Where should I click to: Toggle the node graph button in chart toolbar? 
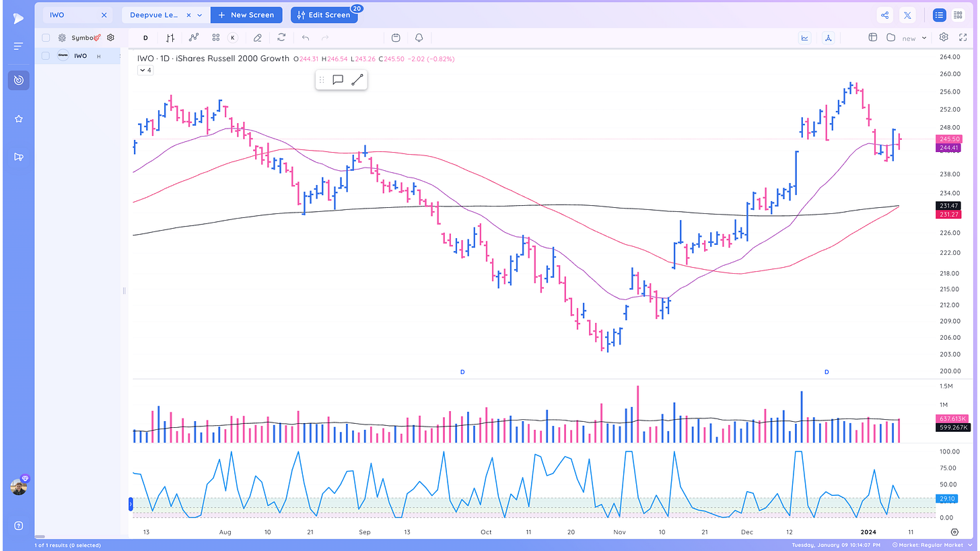pyautogui.click(x=828, y=38)
